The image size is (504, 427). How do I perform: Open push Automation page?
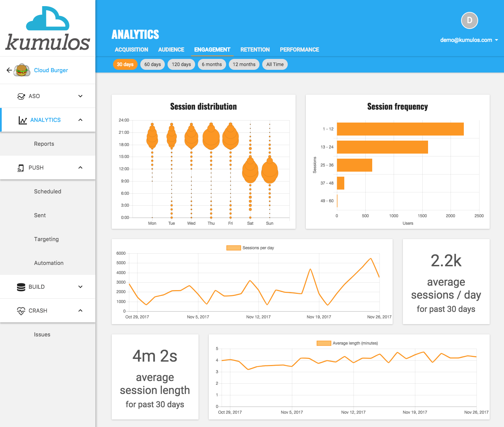point(49,263)
